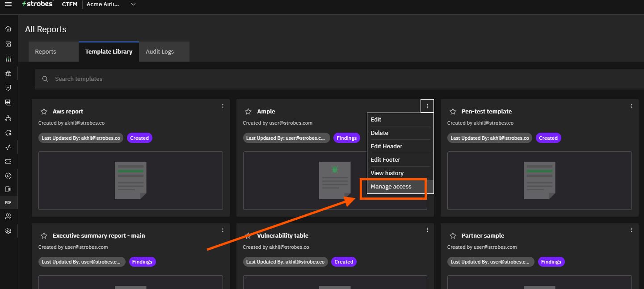Open the Audit Logs tab
644x289 pixels.
pos(164,52)
